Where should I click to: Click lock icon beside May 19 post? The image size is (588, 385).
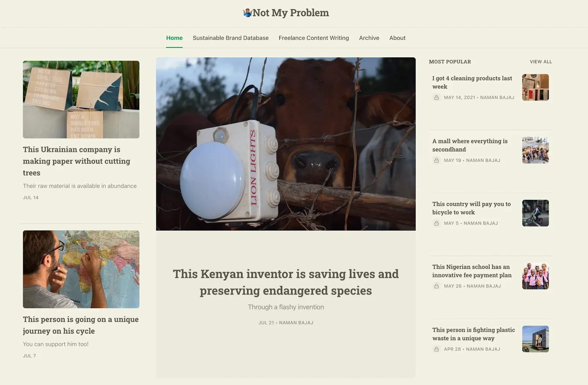pos(436,160)
